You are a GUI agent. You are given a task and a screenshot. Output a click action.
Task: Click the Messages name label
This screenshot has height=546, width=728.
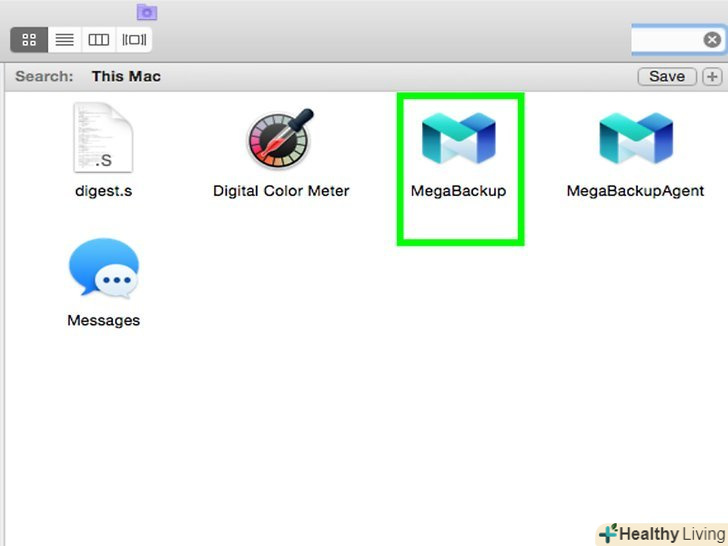click(104, 320)
